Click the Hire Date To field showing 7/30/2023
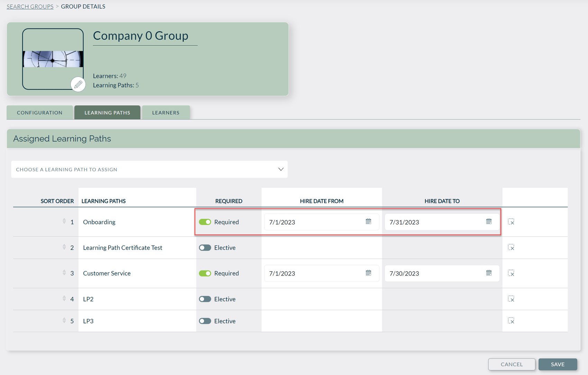This screenshot has height=375, width=588. point(442,273)
